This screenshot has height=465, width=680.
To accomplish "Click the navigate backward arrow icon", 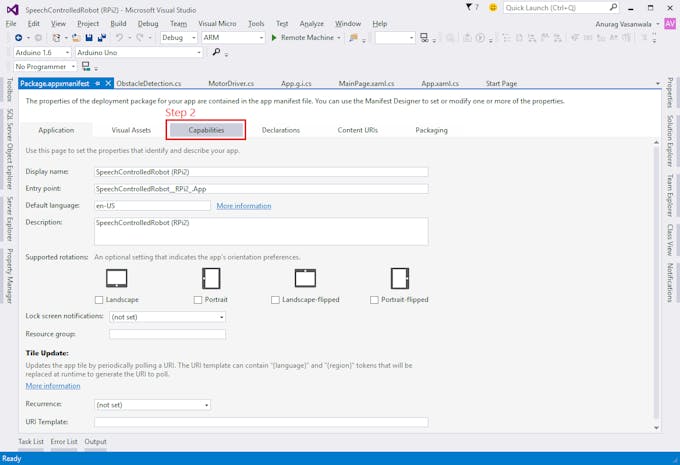I will click(18, 38).
